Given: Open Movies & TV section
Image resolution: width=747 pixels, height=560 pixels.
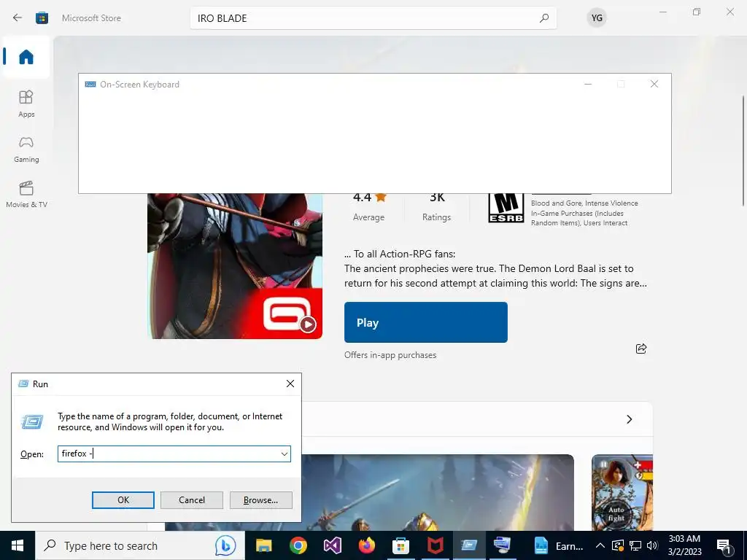Looking at the screenshot, I should 26,194.
